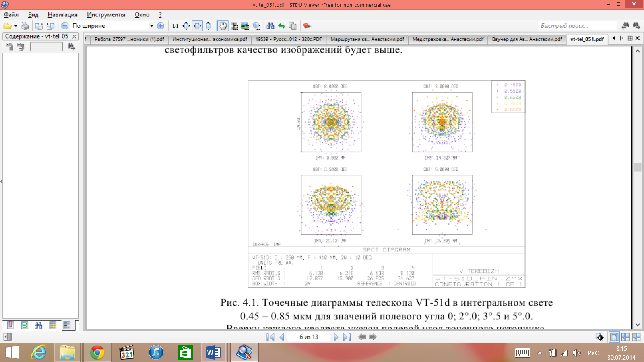Viewport: 644px width, 362px height.
Task: Open the document tabs list grid button
Action: pyautogui.click(x=630, y=38)
